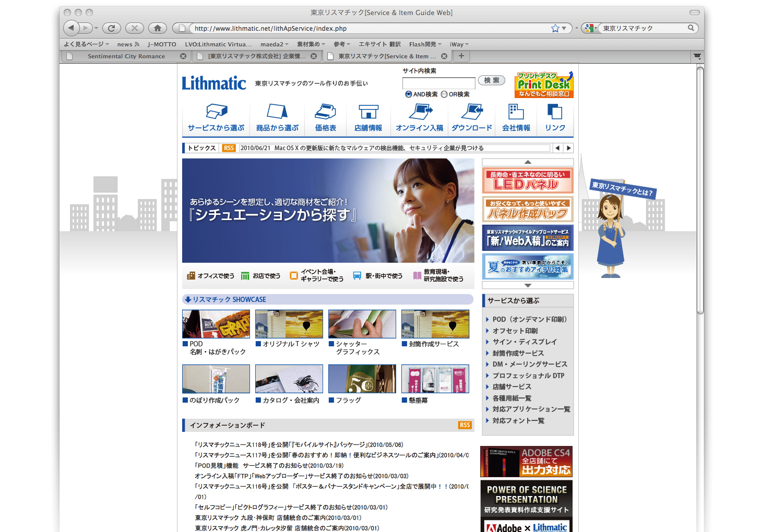
Task: Open a new tab with plus button
Action: pos(461,56)
